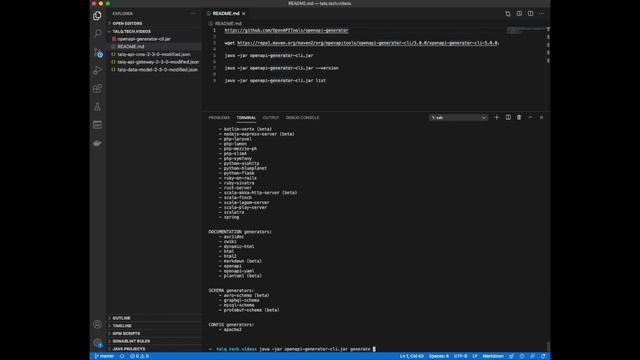The image size is (640, 360).
Task: Open the Source Control view
Action: (x=98, y=52)
